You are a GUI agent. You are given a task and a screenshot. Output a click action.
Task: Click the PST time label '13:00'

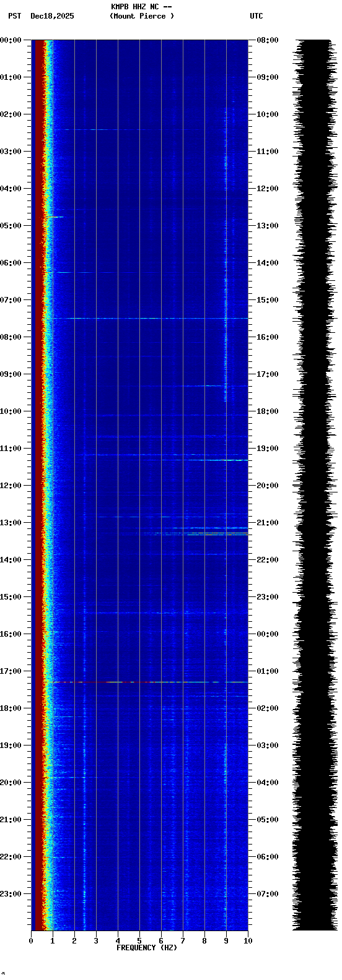[11, 523]
